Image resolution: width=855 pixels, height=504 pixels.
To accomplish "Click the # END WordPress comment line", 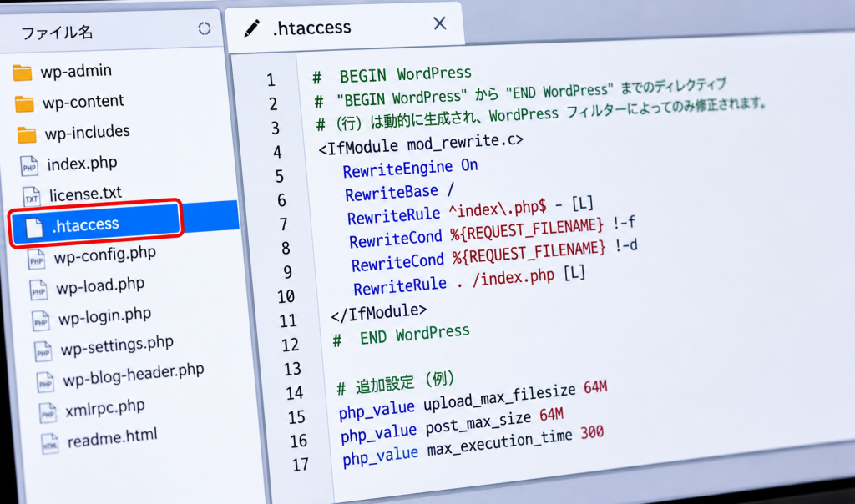I will tap(402, 335).
